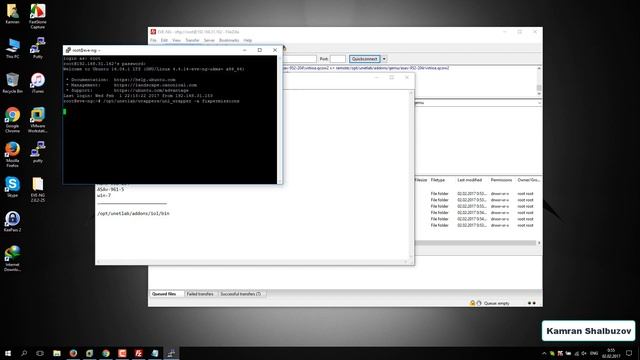This screenshot has height=360, width=640.
Task: Open File Explorer from the taskbar
Action: point(57,353)
